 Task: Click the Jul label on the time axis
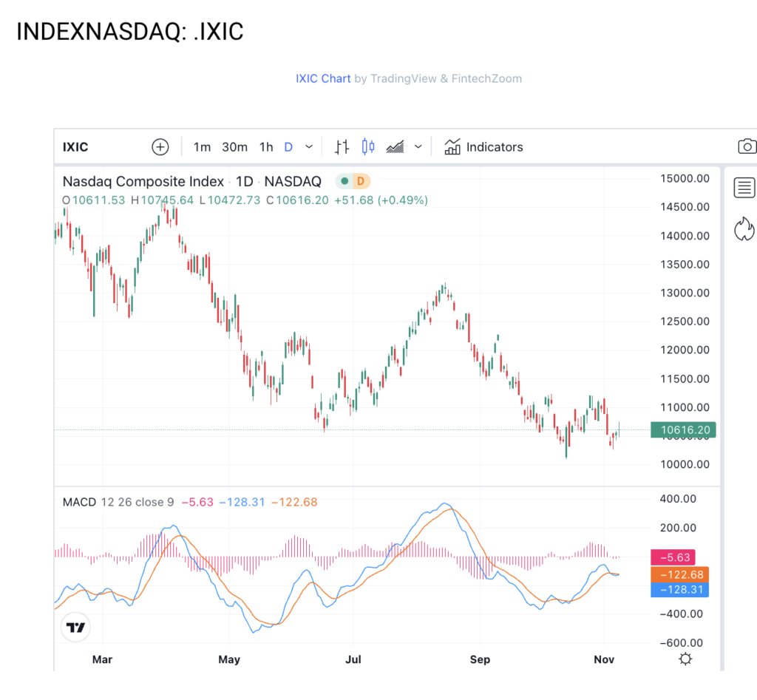pos(353,659)
